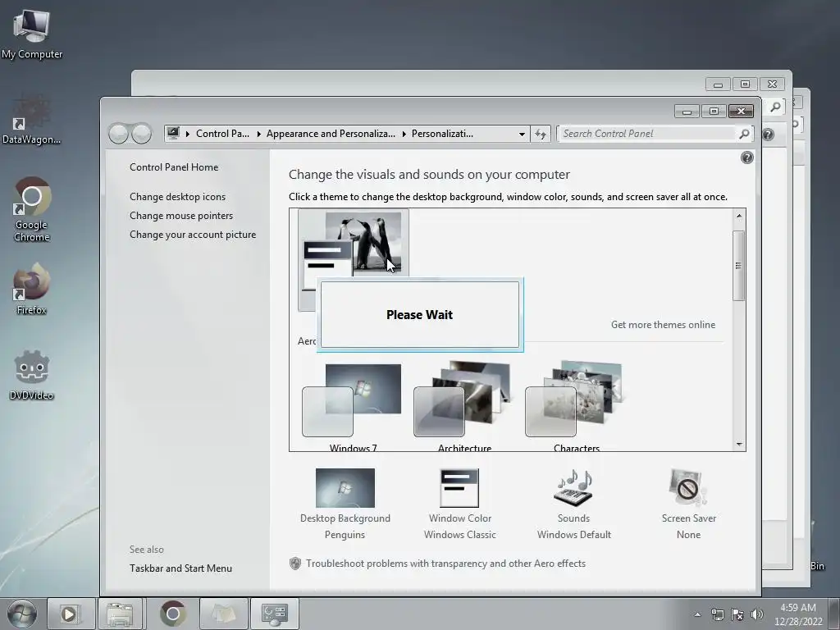
Task: Click the theme list scroll up arrow
Action: 739,216
